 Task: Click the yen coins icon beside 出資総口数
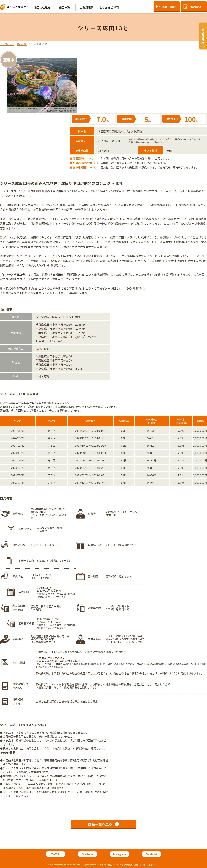(5, 545)
